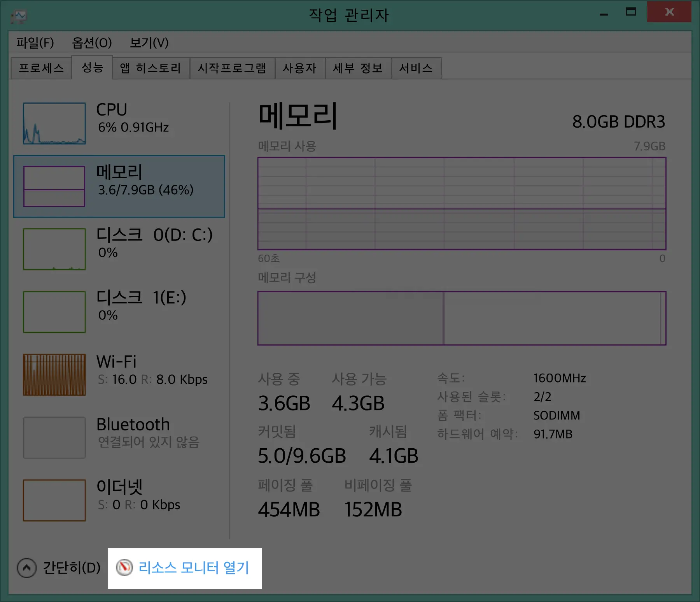This screenshot has width=700, height=602.
Task: Click the 사용된 슬롯 2/2 value
Action: 542,397
